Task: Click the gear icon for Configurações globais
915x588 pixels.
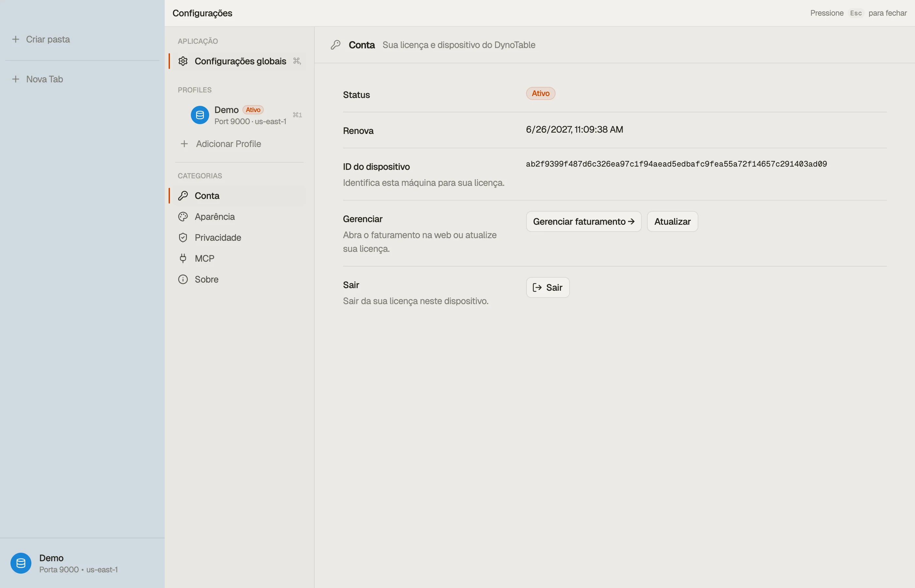Action: click(183, 61)
